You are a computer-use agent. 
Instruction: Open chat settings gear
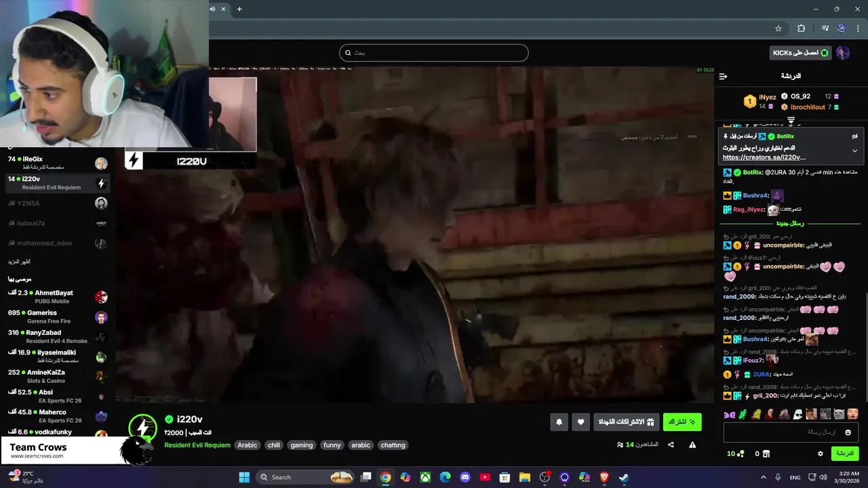[x=820, y=453]
